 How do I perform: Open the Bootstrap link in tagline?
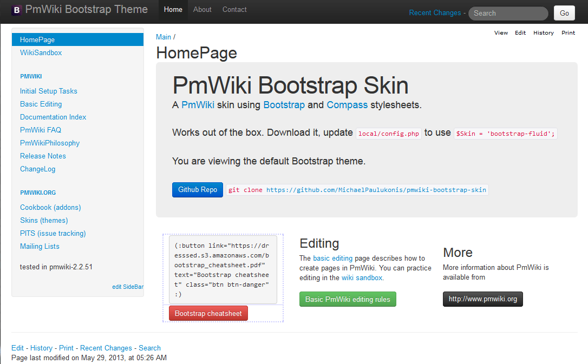[x=284, y=105]
